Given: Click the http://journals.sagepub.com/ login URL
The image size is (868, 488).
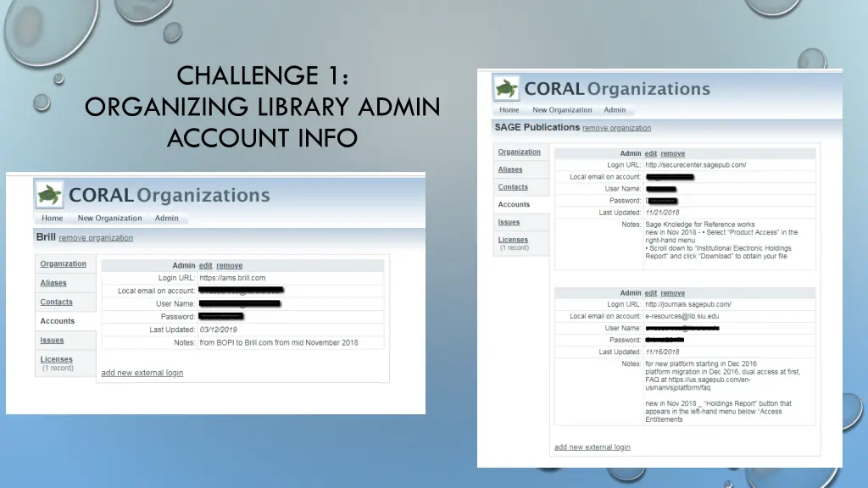Looking at the screenshot, I should pyautogui.click(x=688, y=304).
